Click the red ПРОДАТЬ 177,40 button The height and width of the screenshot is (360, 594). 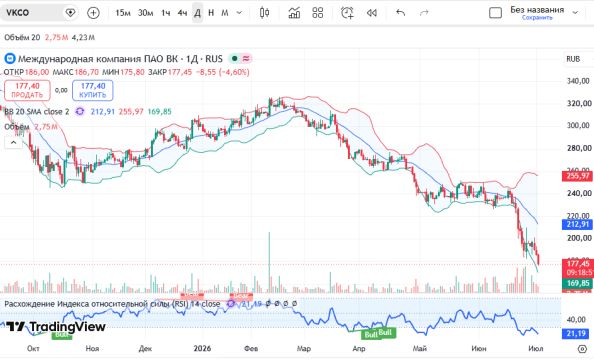[27, 90]
